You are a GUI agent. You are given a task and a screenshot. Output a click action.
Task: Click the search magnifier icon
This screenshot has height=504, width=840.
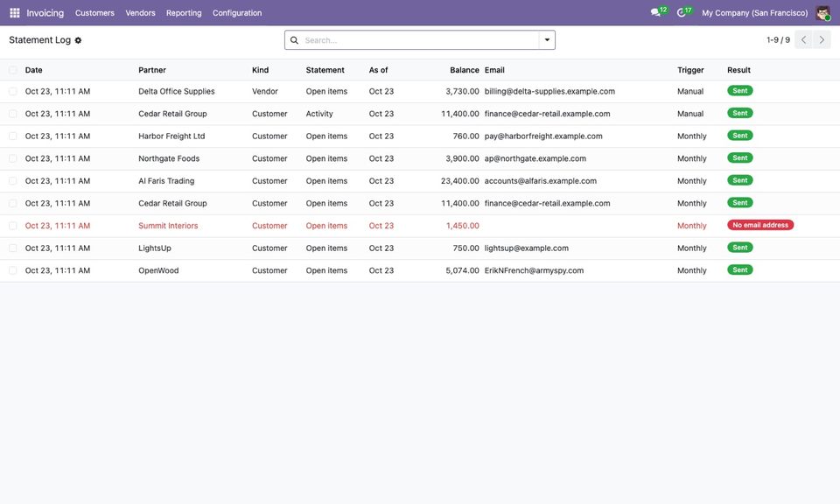pyautogui.click(x=294, y=40)
